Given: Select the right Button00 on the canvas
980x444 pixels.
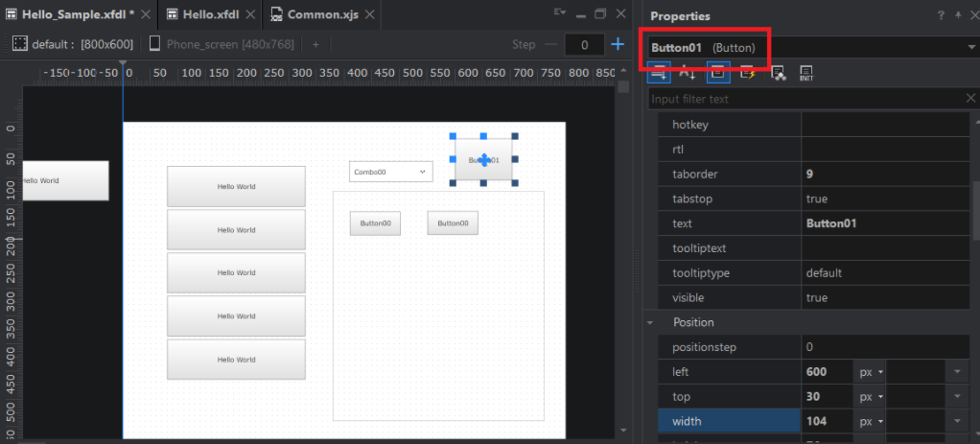Looking at the screenshot, I should pos(453,223).
